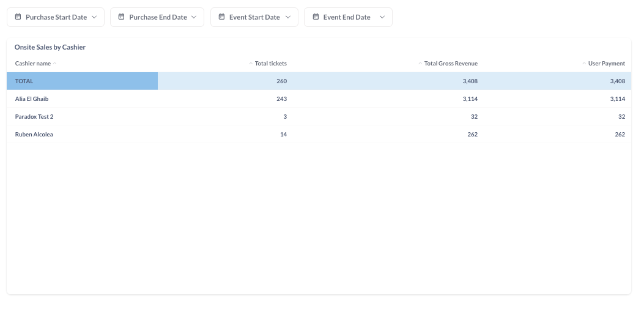Open the Purchase Start Date filter
The image size is (644, 309).
(56, 17)
